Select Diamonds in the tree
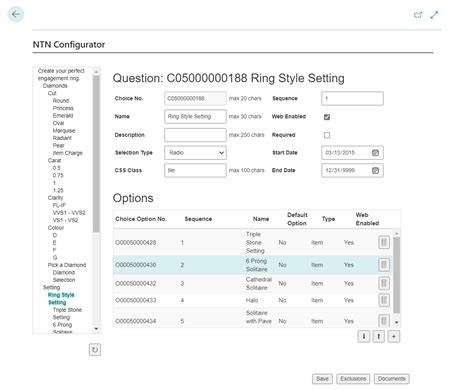Image resolution: width=474 pixels, height=390 pixels. (55, 86)
